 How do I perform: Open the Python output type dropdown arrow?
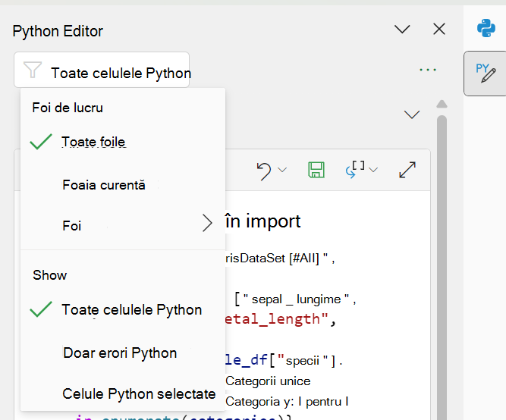[373, 170]
